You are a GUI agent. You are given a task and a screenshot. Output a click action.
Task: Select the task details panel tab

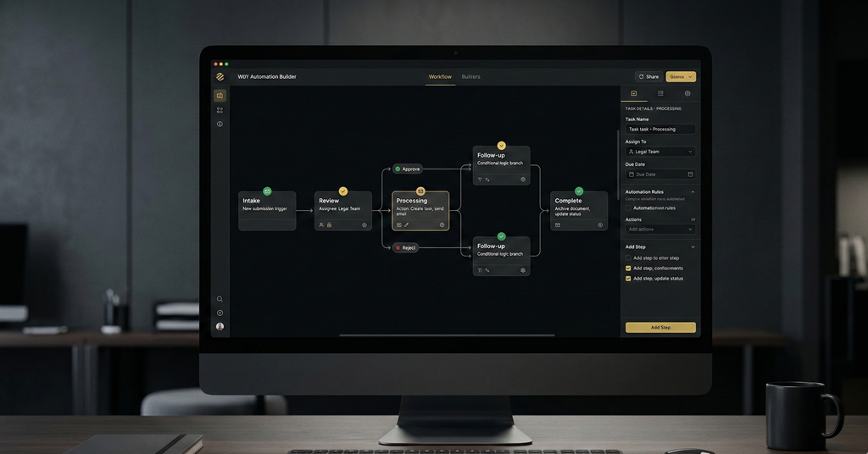(634, 93)
